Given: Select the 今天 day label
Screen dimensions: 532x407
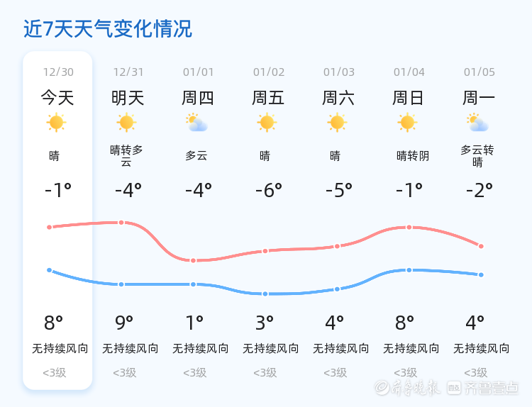Looking at the screenshot, I should click(57, 98).
